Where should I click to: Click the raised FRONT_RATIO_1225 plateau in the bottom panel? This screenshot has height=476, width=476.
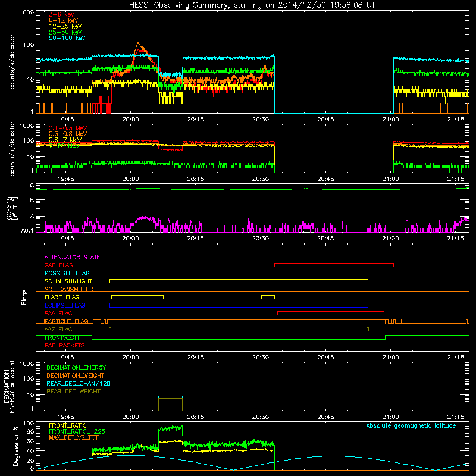[x=170, y=428]
